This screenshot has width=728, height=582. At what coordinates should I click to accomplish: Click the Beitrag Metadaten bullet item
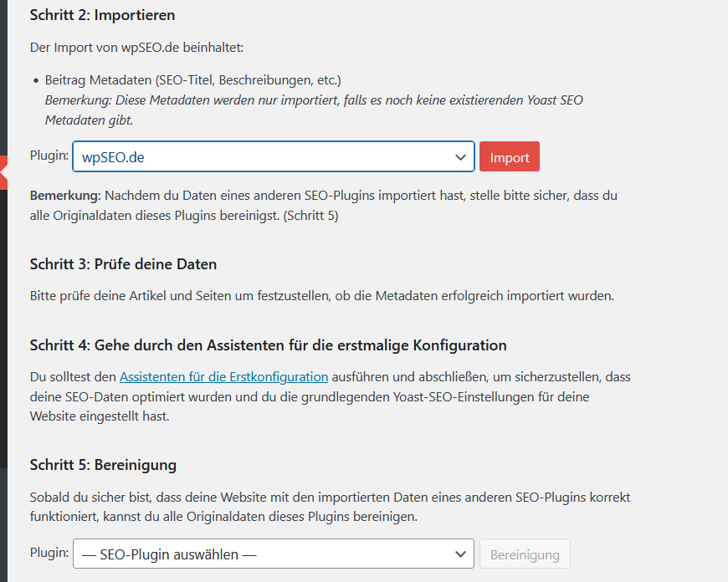[192, 80]
